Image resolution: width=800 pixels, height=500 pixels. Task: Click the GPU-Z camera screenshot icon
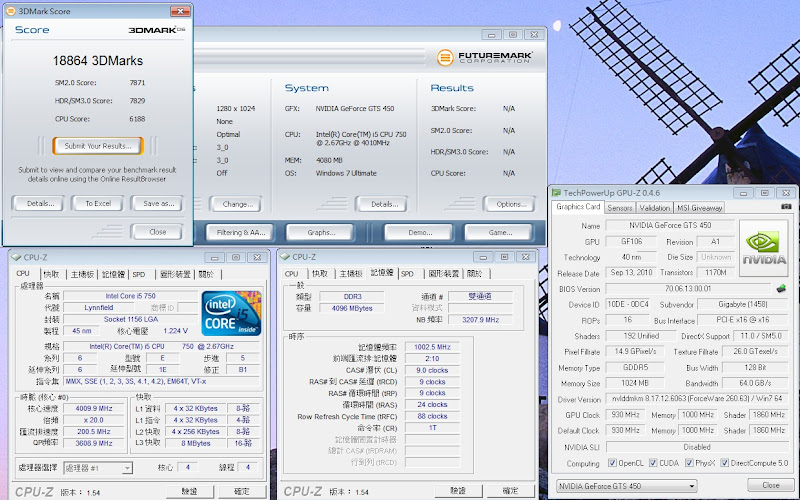(x=786, y=207)
